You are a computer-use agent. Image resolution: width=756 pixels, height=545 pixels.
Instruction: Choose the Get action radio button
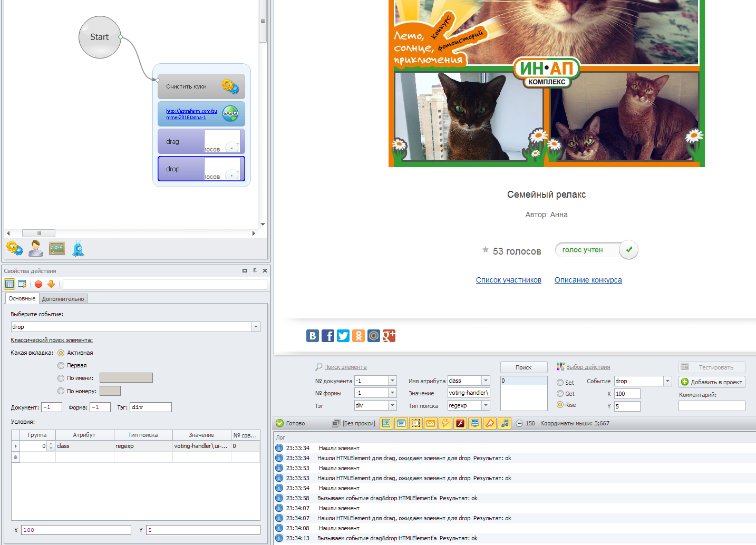click(x=560, y=394)
